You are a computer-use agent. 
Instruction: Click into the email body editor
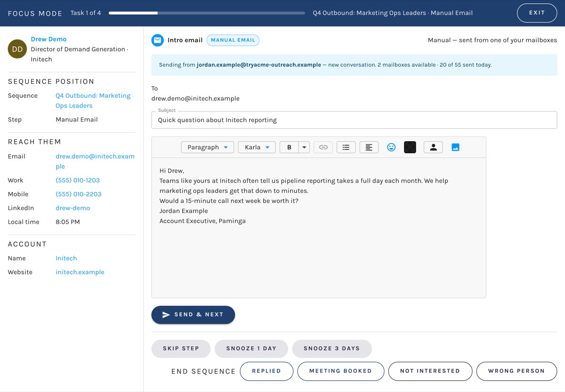[x=319, y=228]
